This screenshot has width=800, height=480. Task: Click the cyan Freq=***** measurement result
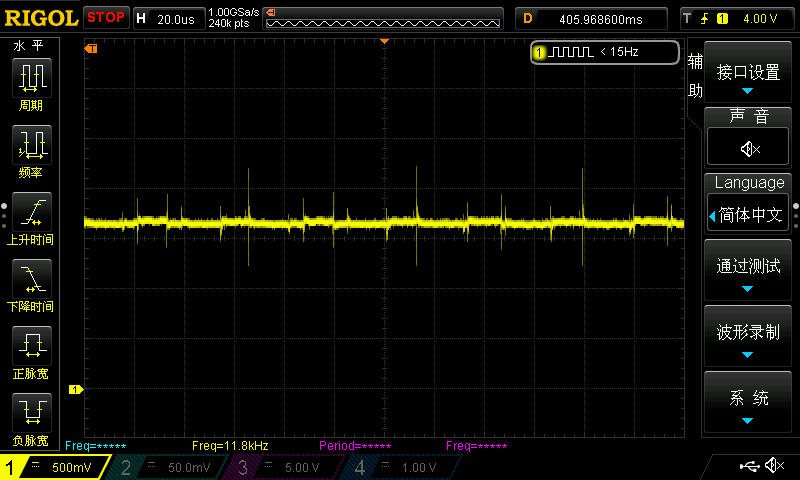96,446
